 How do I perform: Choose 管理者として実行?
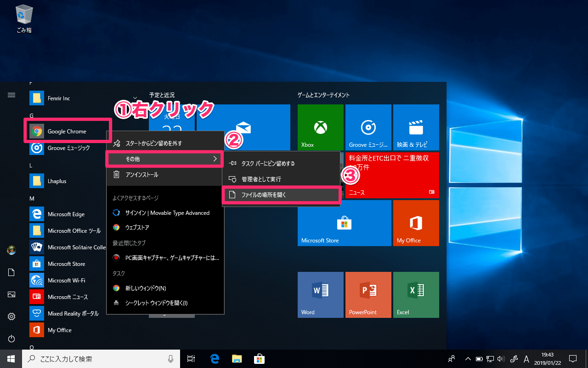pyautogui.click(x=281, y=179)
